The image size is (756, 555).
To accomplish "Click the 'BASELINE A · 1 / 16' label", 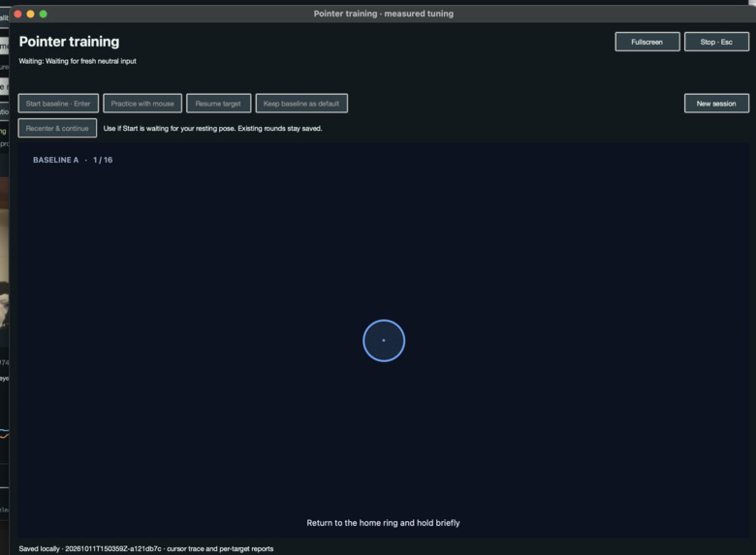I will click(x=73, y=160).
